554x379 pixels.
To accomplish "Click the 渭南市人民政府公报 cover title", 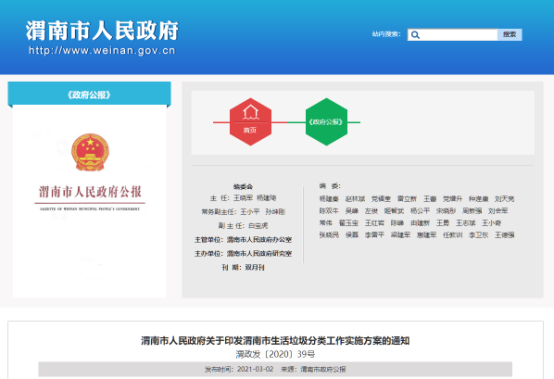I will [x=90, y=192].
